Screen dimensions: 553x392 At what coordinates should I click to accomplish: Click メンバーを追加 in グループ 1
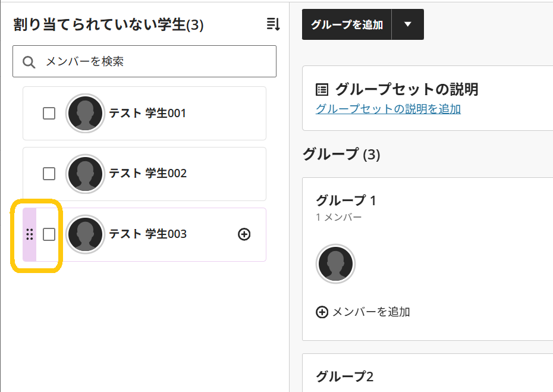click(x=363, y=312)
